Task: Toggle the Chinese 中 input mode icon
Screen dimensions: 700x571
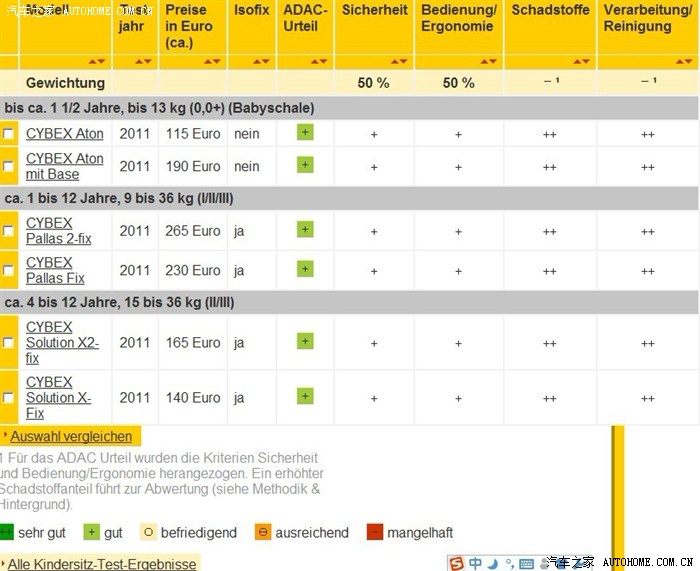Action: coord(475,563)
